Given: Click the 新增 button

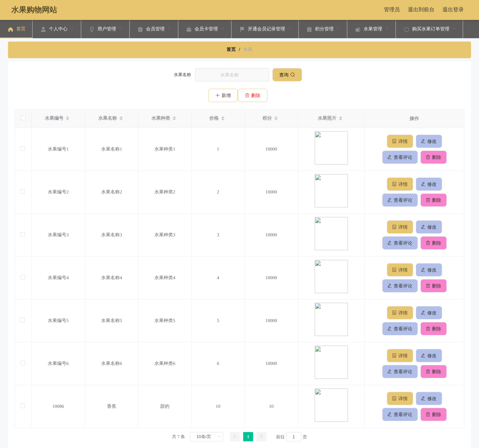Looking at the screenshot, I should coord(223,95).
